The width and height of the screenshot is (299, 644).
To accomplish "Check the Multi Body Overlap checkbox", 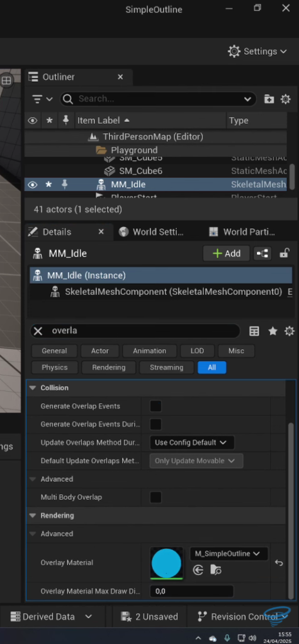I will 156,497.
